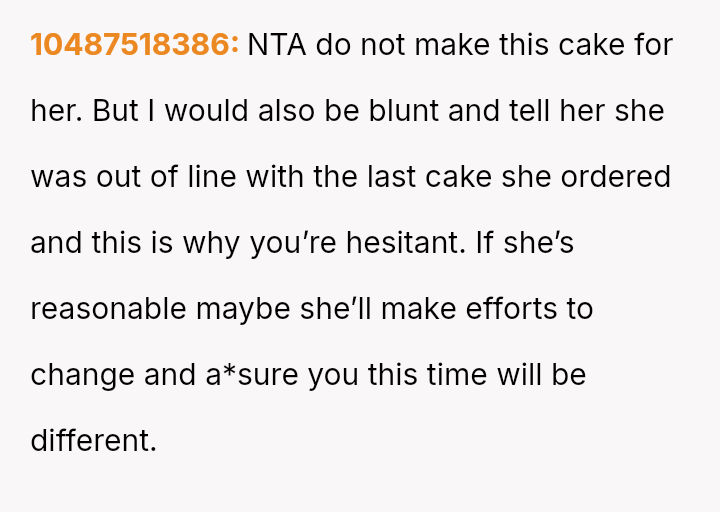Image resolution: width=720 pixels, height=512 pixels.
Task: Open the profile of user 10487518386
Action: tap(135, 45)
